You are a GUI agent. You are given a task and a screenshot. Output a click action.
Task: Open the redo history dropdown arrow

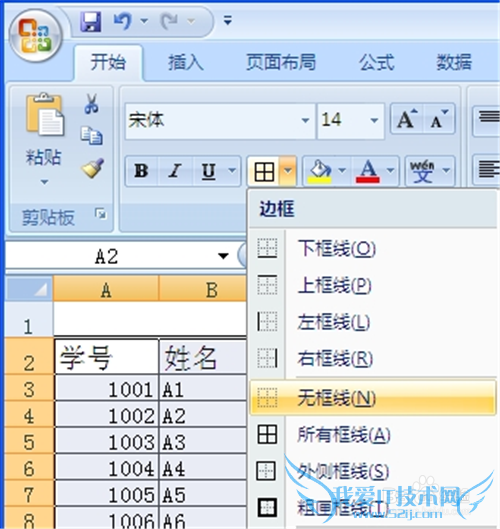[x=191, y=21]
